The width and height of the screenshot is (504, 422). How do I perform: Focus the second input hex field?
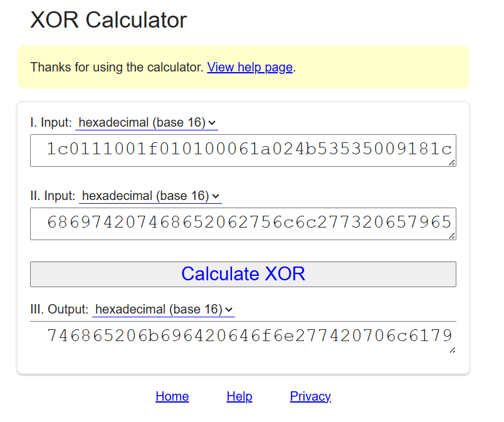pyautogui.click(x=243, y=224)
